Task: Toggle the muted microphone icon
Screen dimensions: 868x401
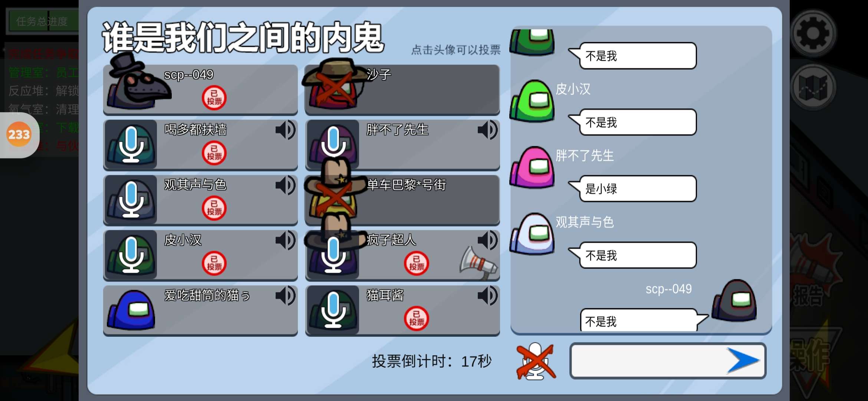Action: (536, 361)
